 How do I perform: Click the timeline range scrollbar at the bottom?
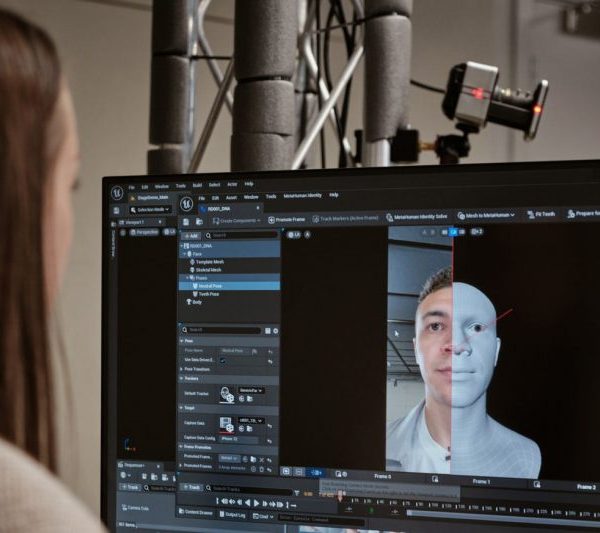(503, 516)
